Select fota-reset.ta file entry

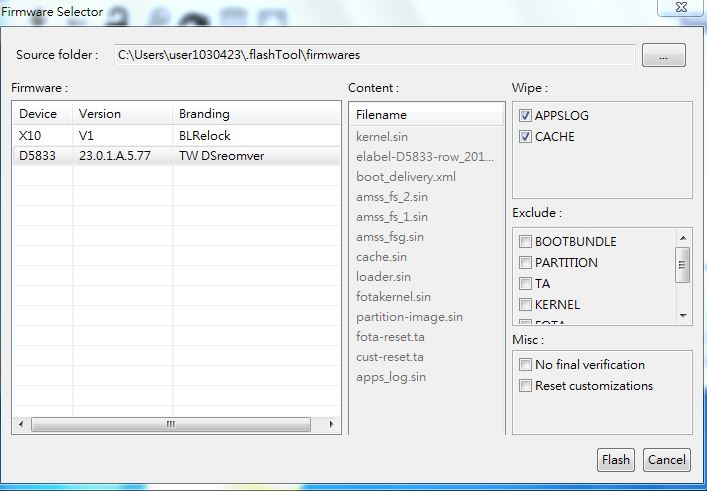[390, 337]
